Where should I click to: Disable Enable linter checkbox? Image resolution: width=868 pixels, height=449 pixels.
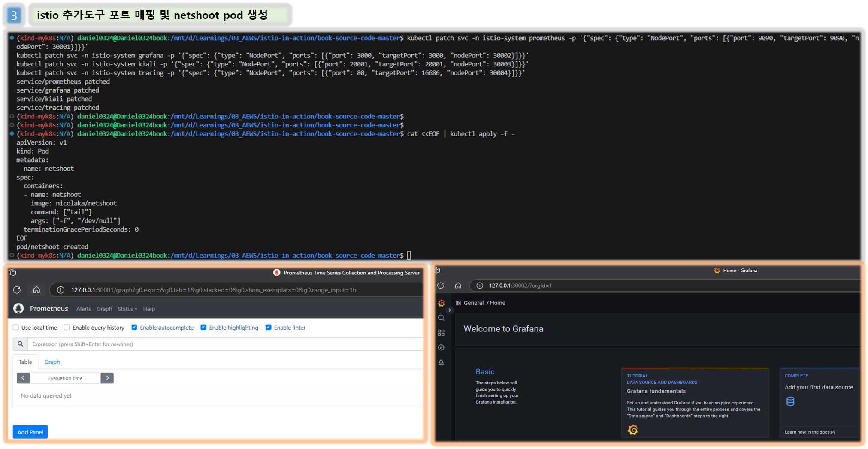pyautogui.click(x=269, y=328)
